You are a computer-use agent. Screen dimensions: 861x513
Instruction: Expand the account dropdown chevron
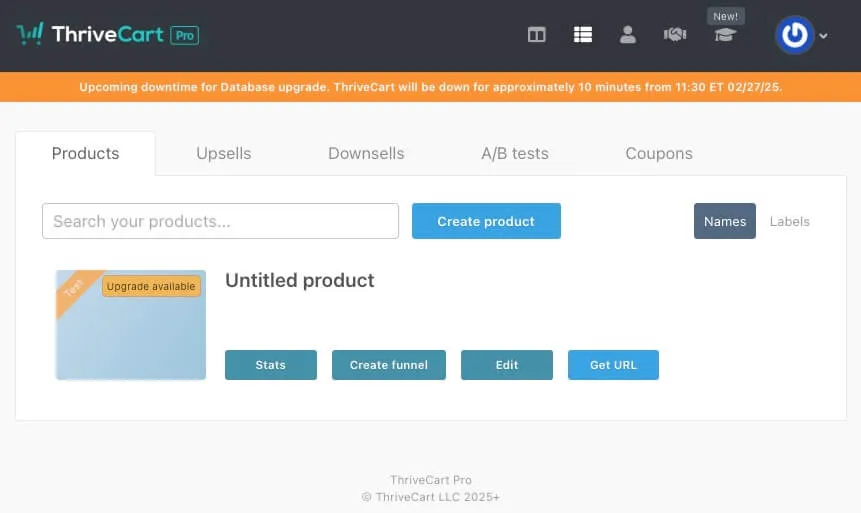tap(823, 36)
